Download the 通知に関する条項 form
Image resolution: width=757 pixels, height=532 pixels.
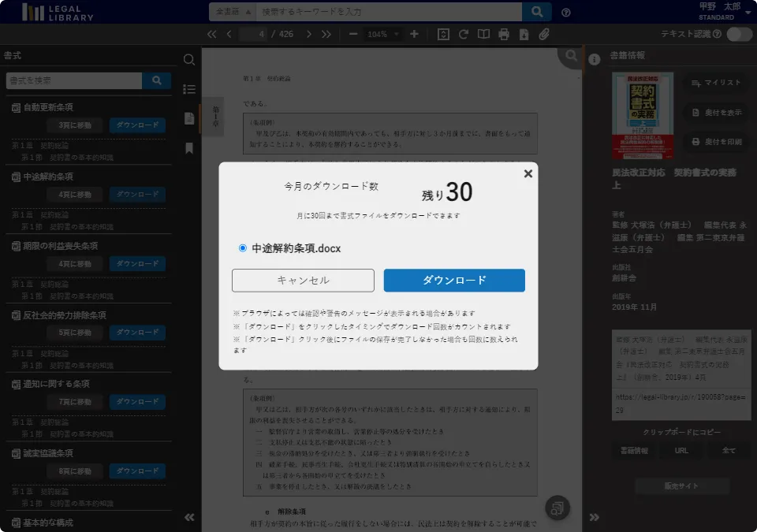(x=137, y=402)
